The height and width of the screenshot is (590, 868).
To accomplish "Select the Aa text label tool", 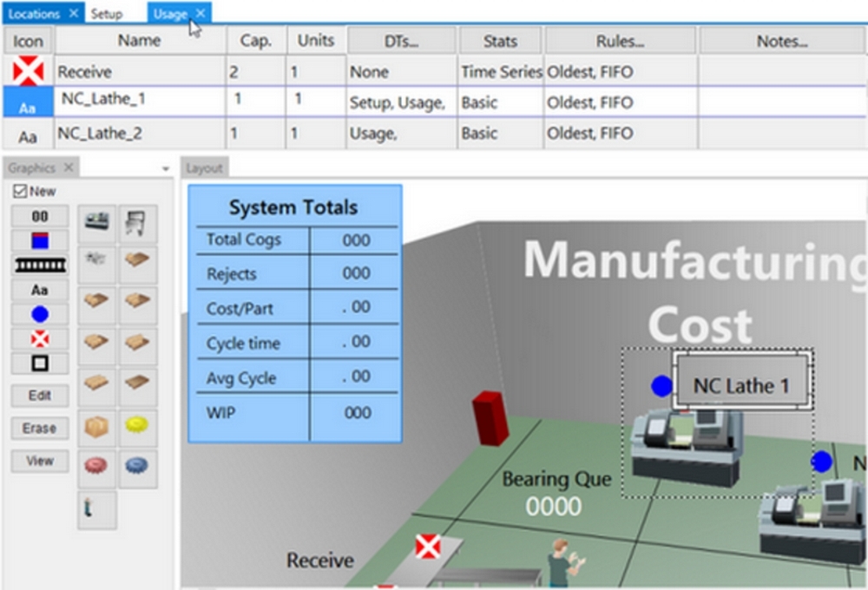I will pos(40,290).
